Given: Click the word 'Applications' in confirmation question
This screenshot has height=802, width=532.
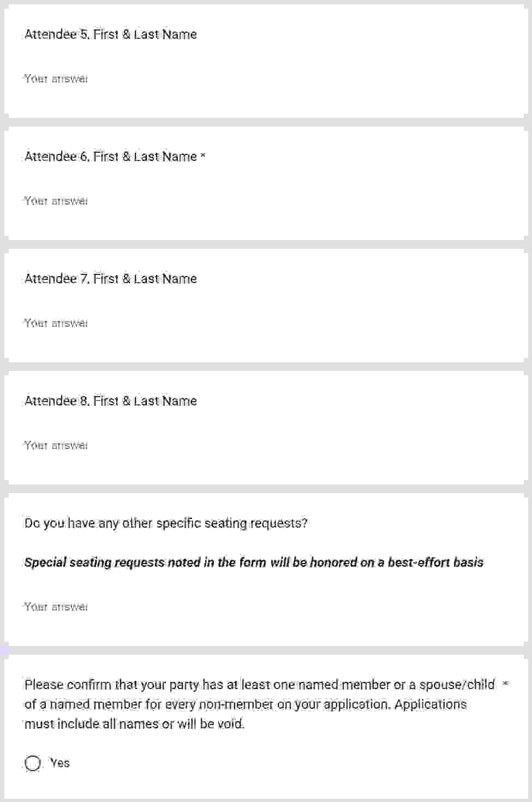Looking at the screenshot, I should point(431,704).
